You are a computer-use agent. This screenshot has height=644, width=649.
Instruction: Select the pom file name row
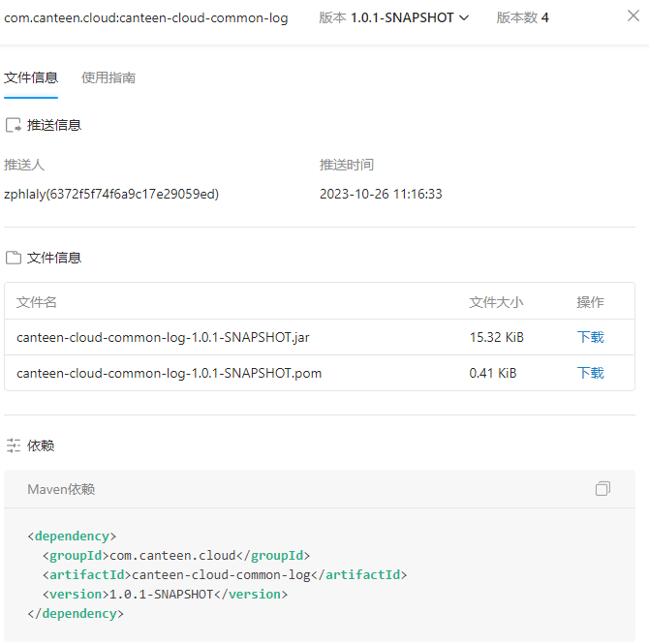click(x=320, y=373)
